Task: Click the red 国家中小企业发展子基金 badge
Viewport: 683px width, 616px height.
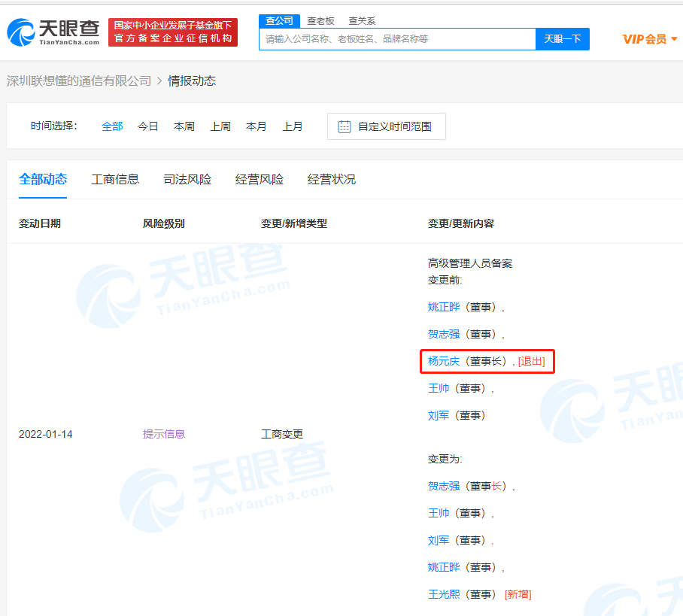Action: pos(173,32)
